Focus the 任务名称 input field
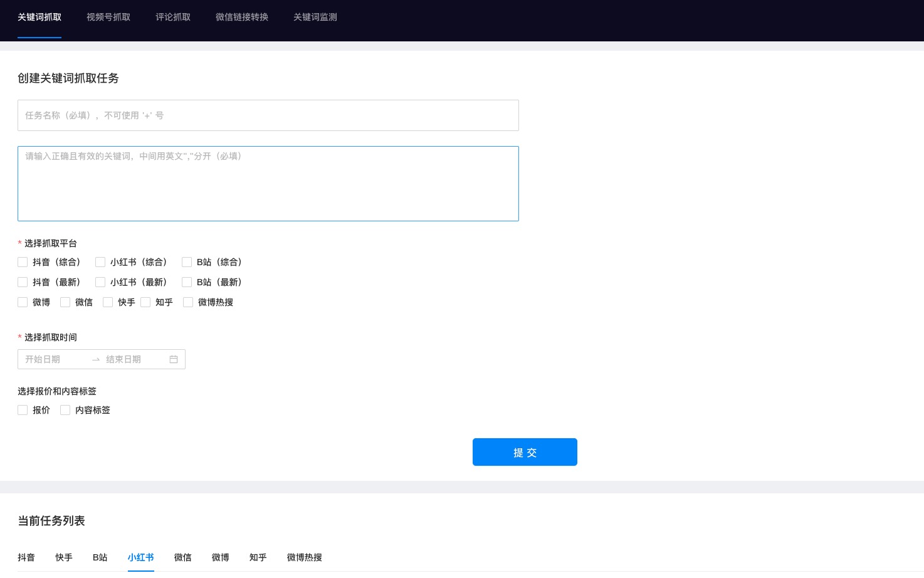Screen dimensions: 924x578 [x=268, y=115]
